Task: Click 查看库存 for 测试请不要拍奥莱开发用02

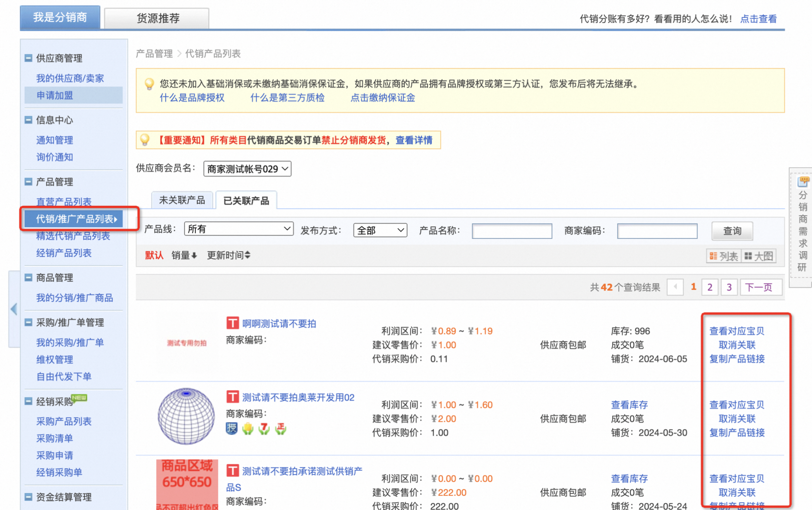Action: pyautogui.click(x=629, y=405)
